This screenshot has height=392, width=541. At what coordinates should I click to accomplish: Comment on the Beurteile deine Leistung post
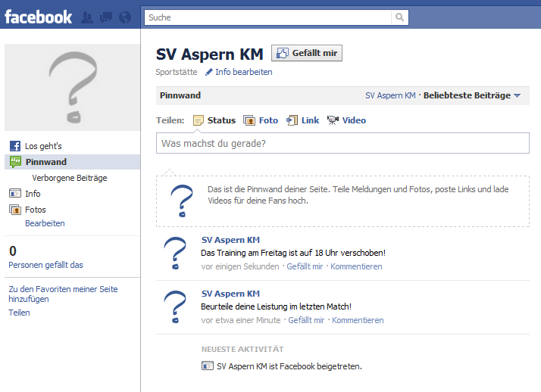pos(358,320)
